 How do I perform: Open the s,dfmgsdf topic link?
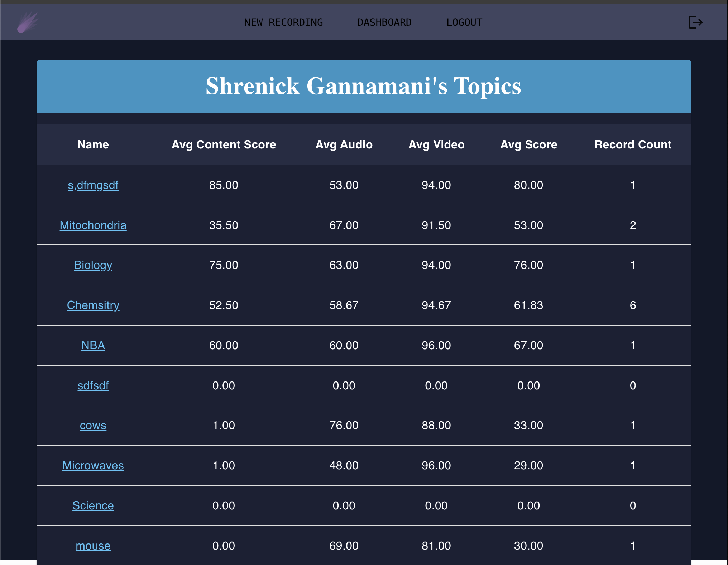[x=93, y=185]
